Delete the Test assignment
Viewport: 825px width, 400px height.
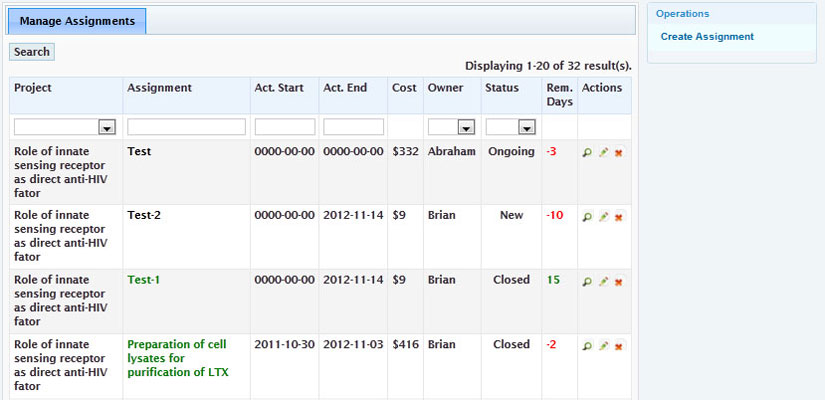tap(618, 153)
